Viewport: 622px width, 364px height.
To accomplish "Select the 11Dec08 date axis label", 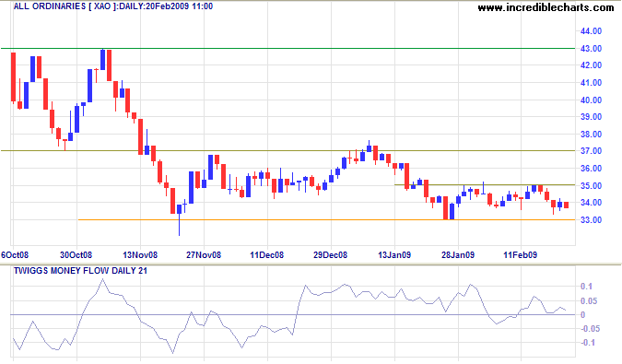I will tap(267, 255).
